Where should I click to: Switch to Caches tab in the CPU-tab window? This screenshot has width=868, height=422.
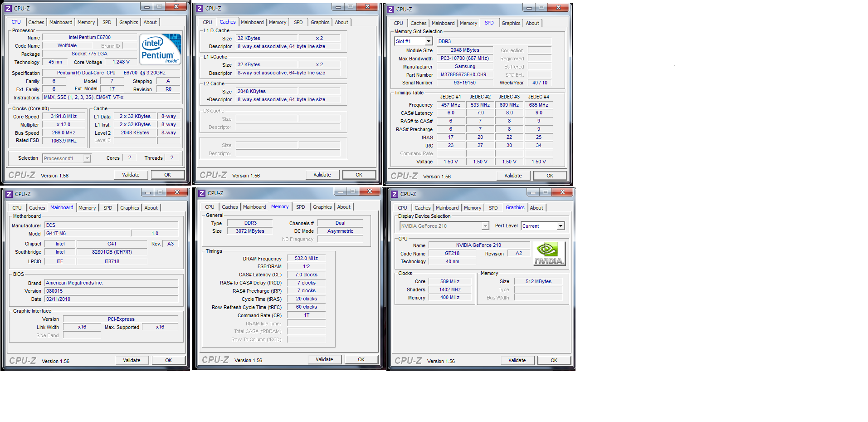pyautogui.click(x=36, y=22)
